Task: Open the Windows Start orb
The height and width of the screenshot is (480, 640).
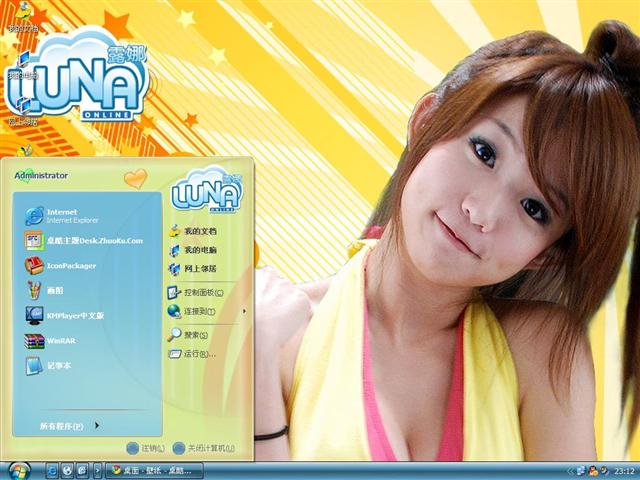Action: click(x=19, y=471)
